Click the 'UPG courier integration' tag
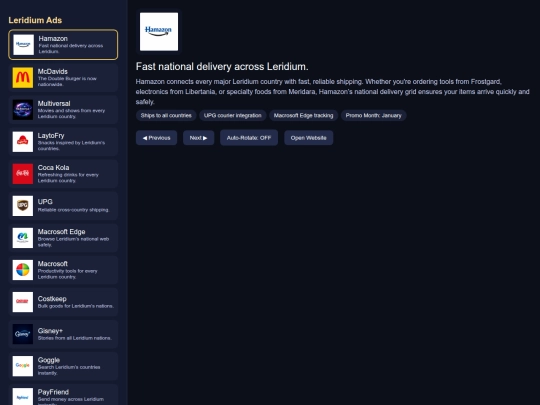Viewport: 540px width, 405px height. 232,115
